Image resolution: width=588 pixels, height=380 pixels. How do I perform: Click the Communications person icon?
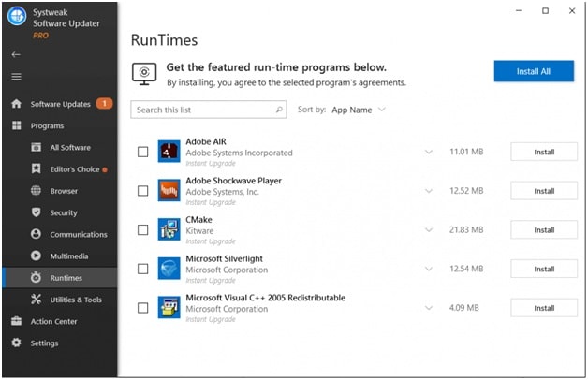pyautogui.click(x=36, y=234)
